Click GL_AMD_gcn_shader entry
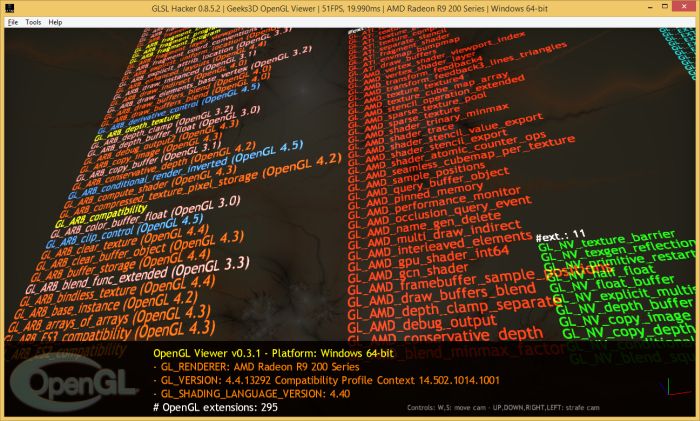This screenshot has height=421, width=700. [408, 271]
